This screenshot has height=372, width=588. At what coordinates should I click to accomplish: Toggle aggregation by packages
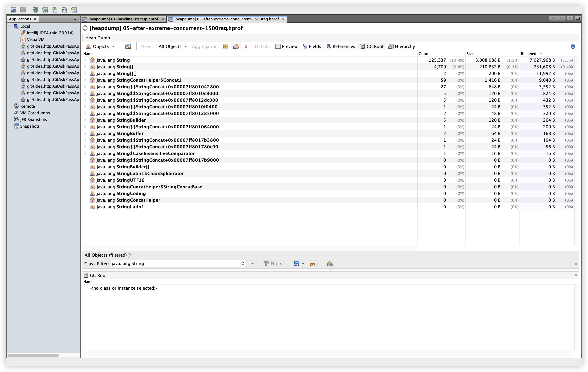click(x=226, y=46)
